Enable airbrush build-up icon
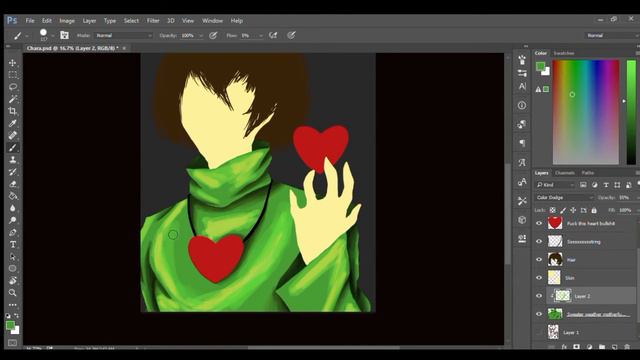The height and width of the screenshot is (360, 640). tap(273, 36)
